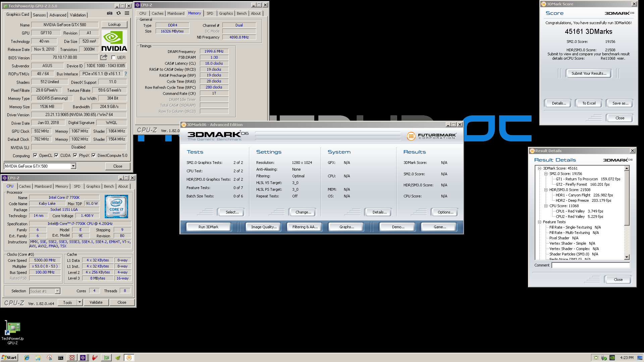Toggle the DirectCompute 5.0 checkbox
Screen dimensions: 644x362
94,156
